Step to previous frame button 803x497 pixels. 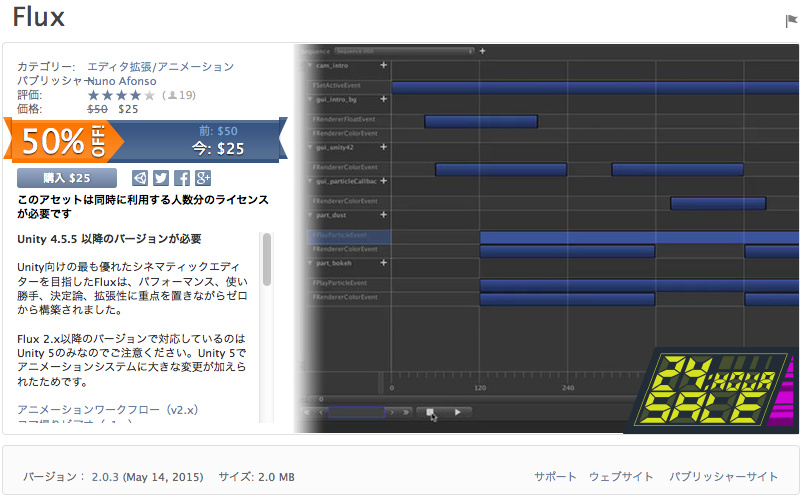click(321, 412)
